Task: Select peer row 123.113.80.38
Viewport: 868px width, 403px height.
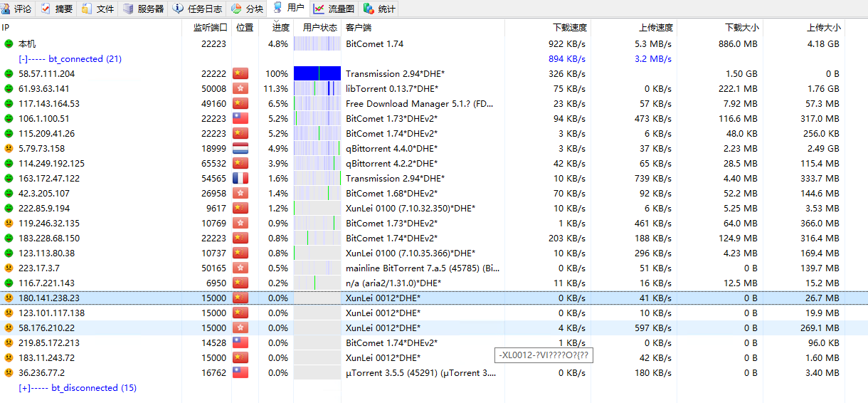Action: point(434,253)
